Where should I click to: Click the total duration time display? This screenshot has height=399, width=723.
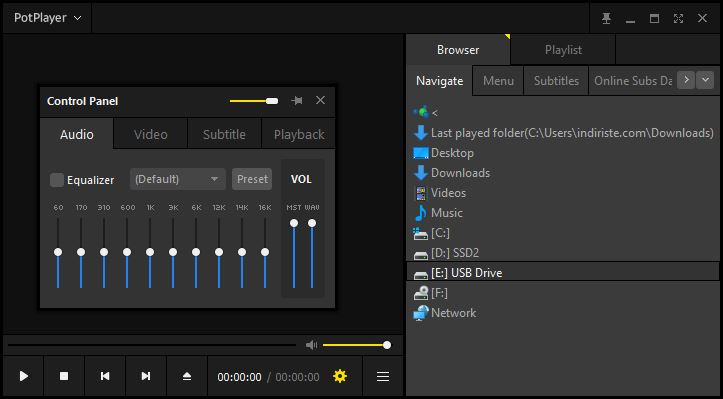click(x=297, y=377)
